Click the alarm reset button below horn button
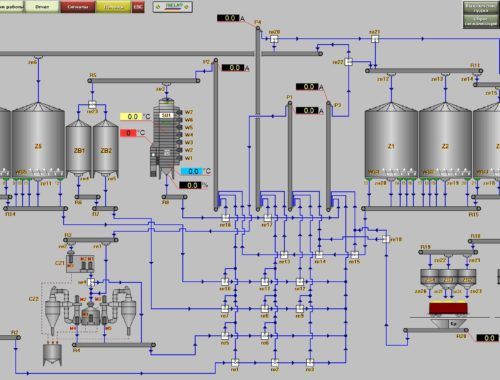Image resolution: width=500 pixels, height=380 pixels. coord(481,21)
